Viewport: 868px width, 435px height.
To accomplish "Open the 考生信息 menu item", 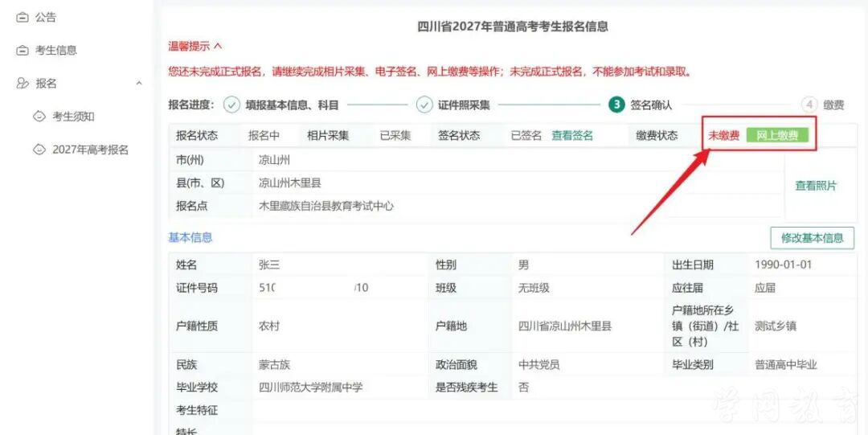I will tap(56, 51).
